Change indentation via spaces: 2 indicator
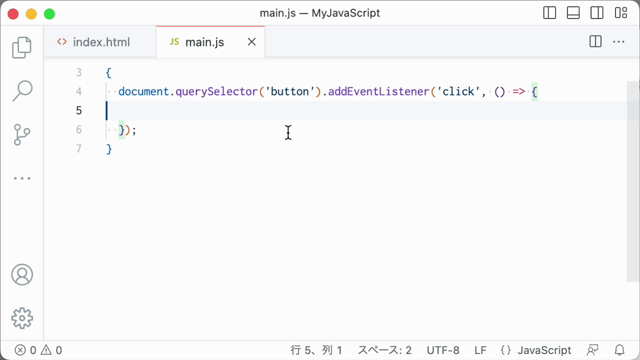This screenshot has height=360, width=640. pyautogui.click(x=384, y=350)
